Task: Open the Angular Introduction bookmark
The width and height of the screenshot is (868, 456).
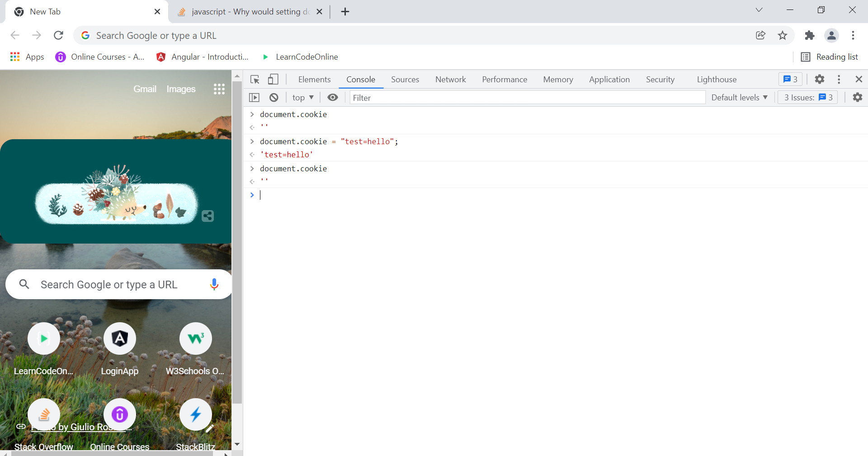Action: click(202, 57)
